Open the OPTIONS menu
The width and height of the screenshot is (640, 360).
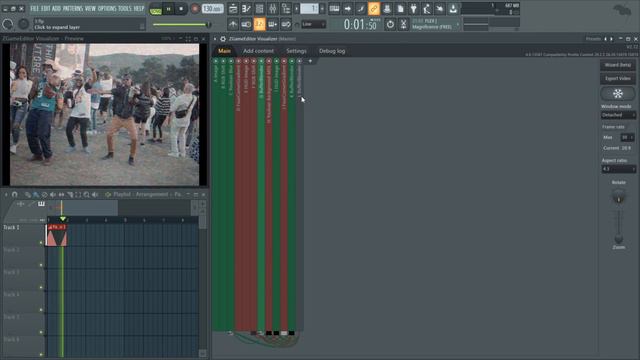[107, 9]
